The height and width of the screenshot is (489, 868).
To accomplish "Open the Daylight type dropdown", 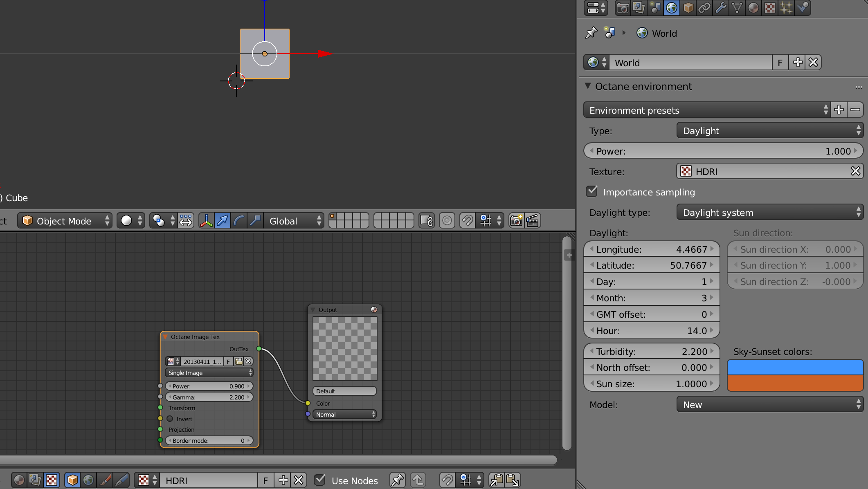I will click(769, 213).
